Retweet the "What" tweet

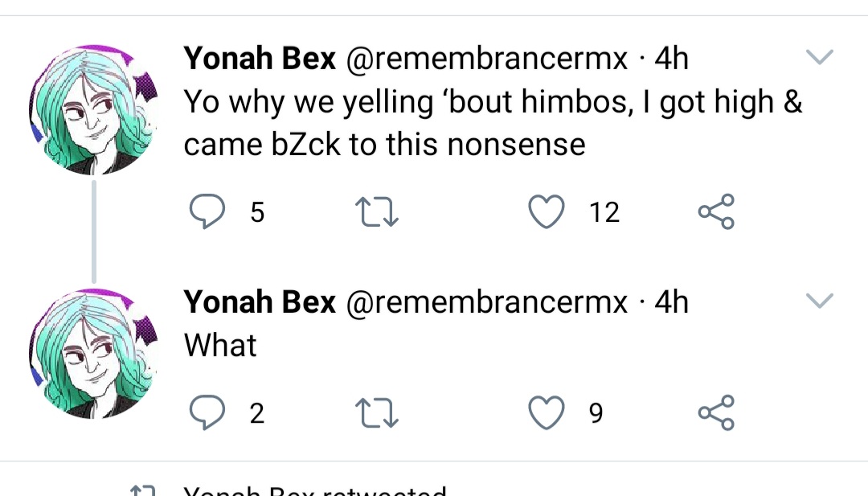[x=376, y=413]
